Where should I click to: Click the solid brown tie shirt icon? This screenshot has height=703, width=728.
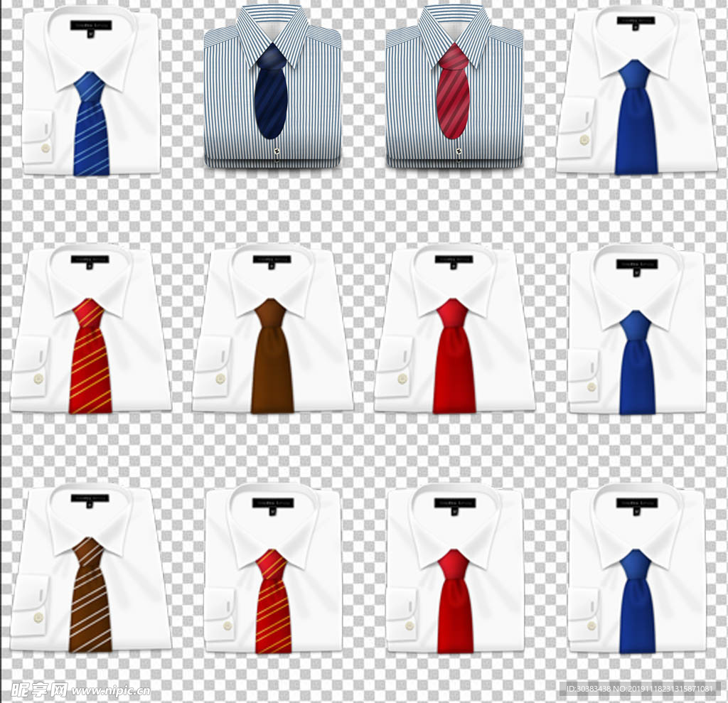272,331
